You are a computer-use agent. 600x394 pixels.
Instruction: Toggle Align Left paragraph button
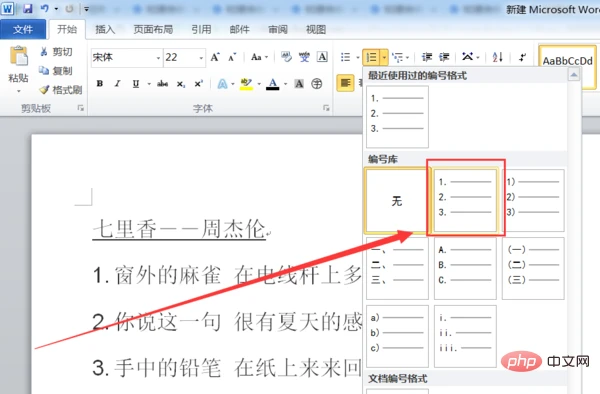tap(345, 83)
